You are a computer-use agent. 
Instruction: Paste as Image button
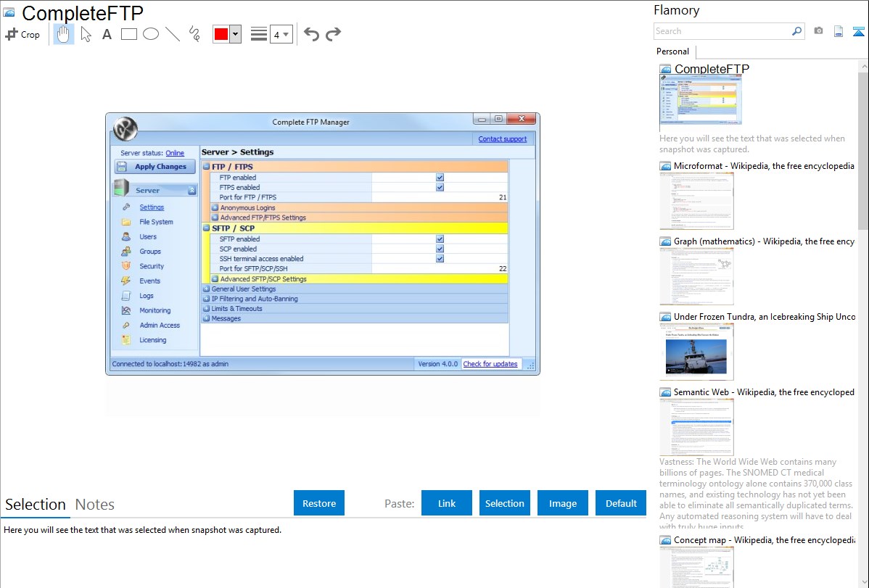pyautogui.click(x=562, y=503)
